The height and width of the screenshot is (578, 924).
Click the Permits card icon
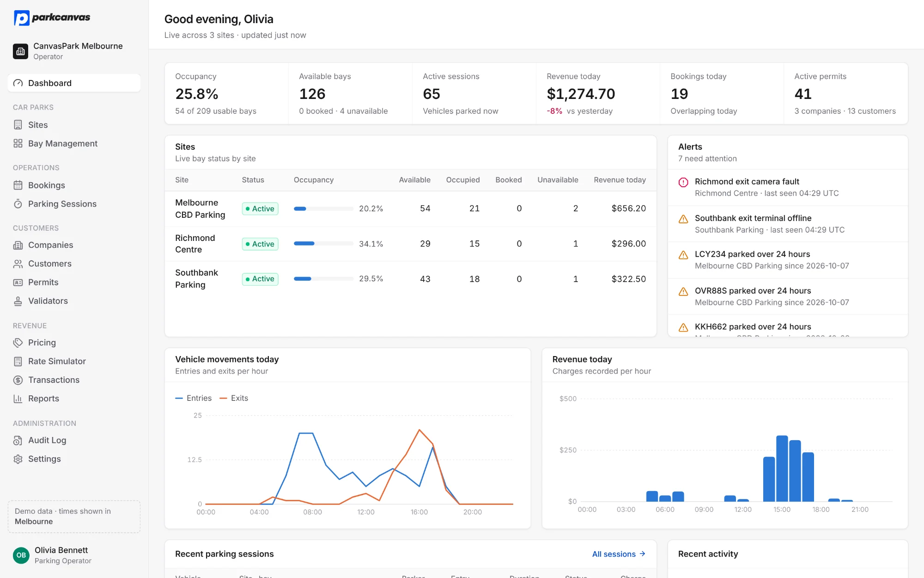18,282
